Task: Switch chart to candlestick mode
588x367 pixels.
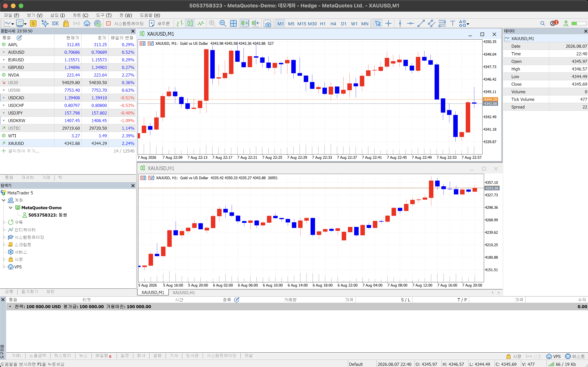Action: 190,24
